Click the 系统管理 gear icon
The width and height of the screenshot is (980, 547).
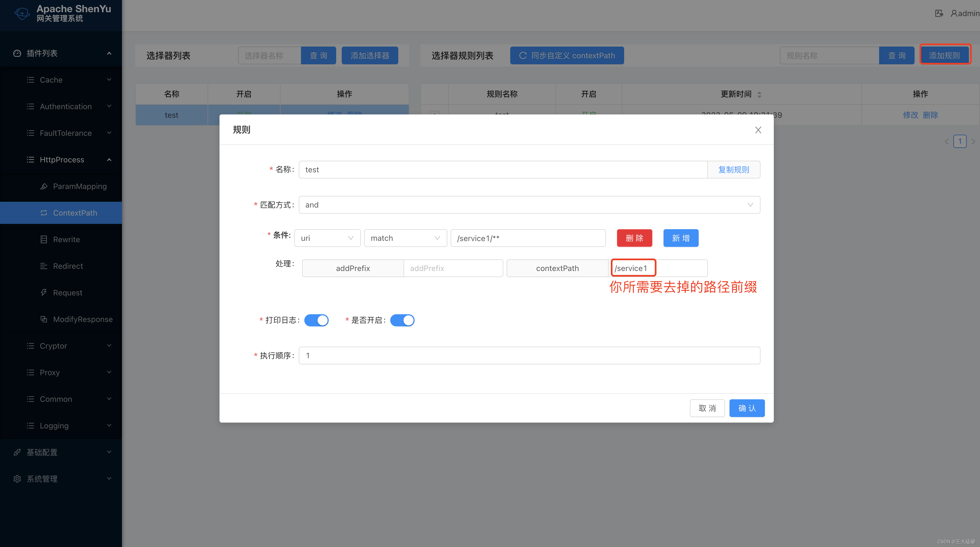[17, 479]
